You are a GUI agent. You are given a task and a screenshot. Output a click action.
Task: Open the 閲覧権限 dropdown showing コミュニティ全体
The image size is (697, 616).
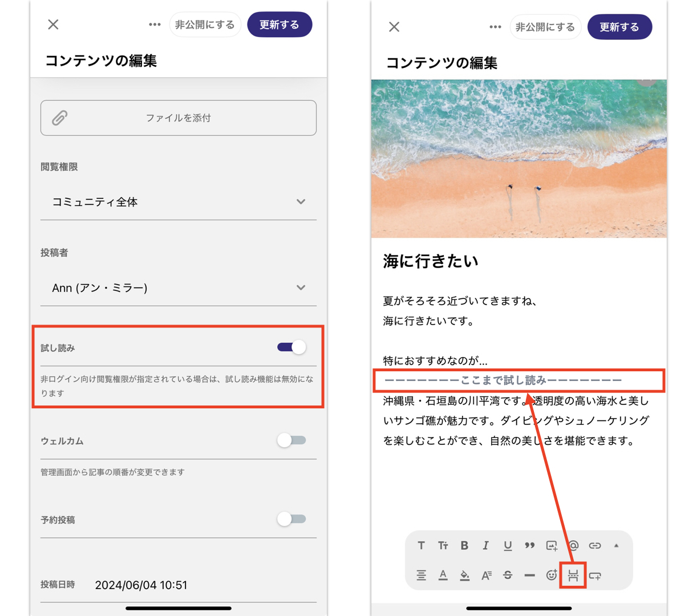(x=178, y=202)
